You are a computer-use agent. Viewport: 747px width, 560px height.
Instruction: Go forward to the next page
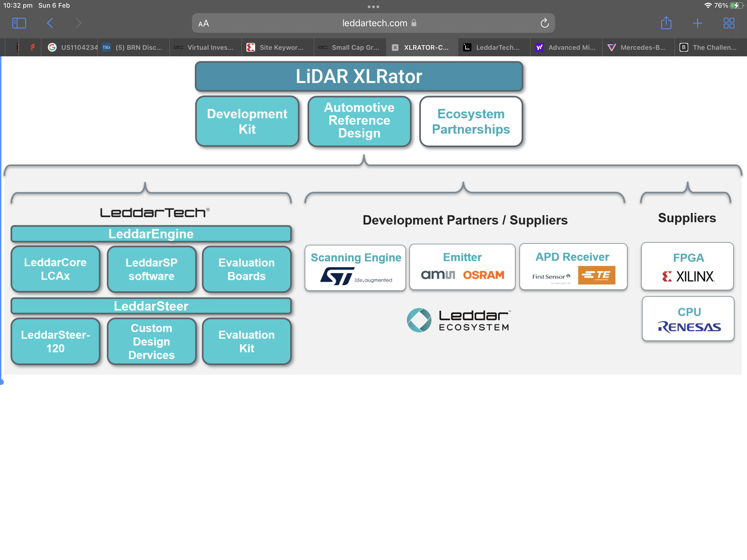pos(78,23)
